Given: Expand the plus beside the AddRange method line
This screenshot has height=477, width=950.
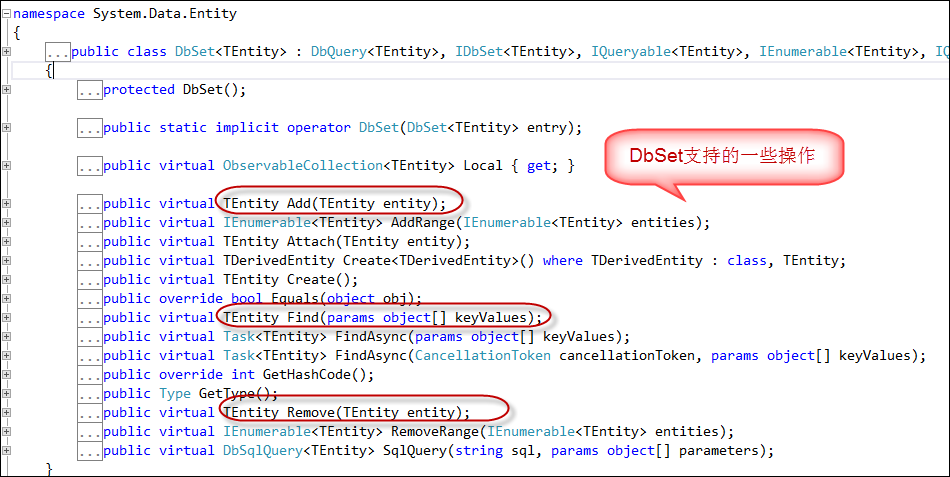Looking at the screenshot, I should [7, 222].
